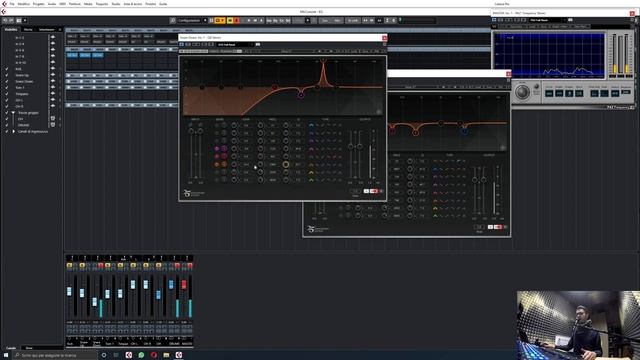
Task: Click the Windows taskbar search box
Action: pos(55,355)
